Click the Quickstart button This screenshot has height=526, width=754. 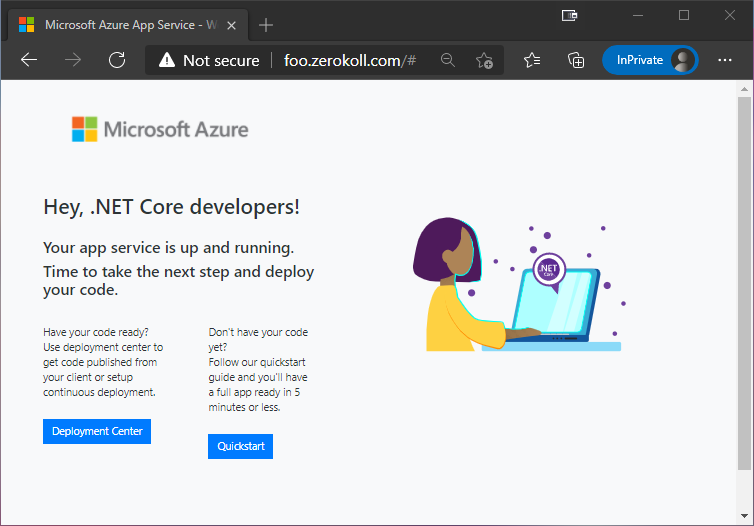point(240,446)
